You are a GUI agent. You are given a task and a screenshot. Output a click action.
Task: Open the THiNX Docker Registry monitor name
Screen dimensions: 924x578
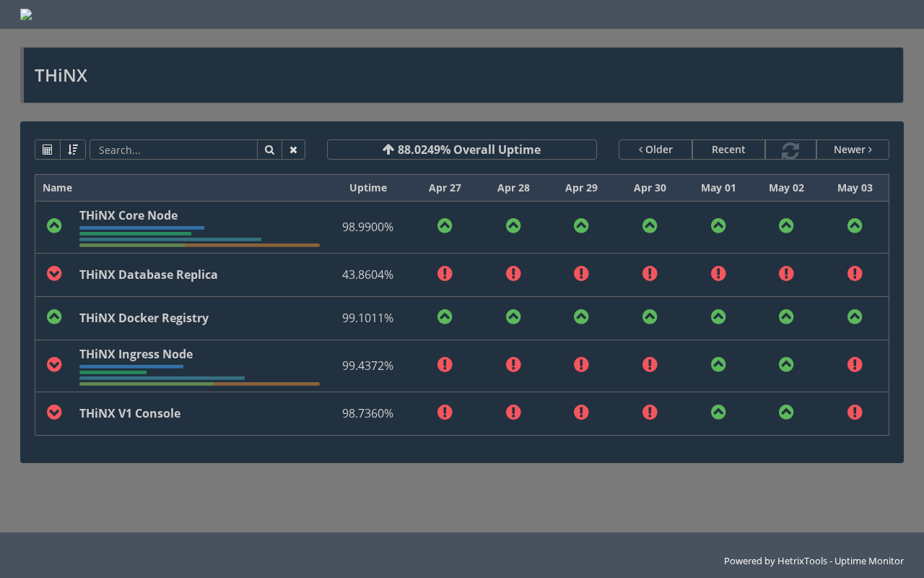[144, 318]
